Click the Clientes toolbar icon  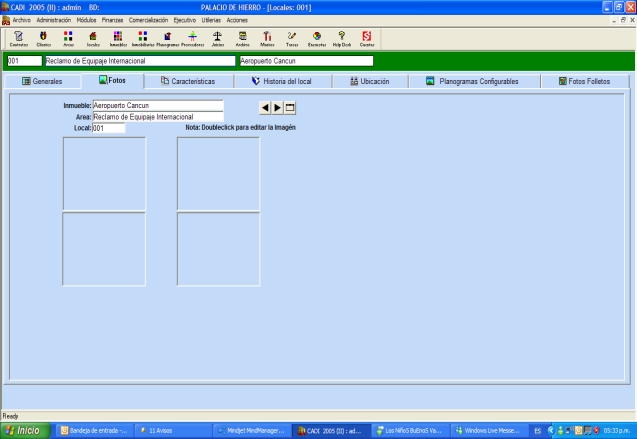43,38
